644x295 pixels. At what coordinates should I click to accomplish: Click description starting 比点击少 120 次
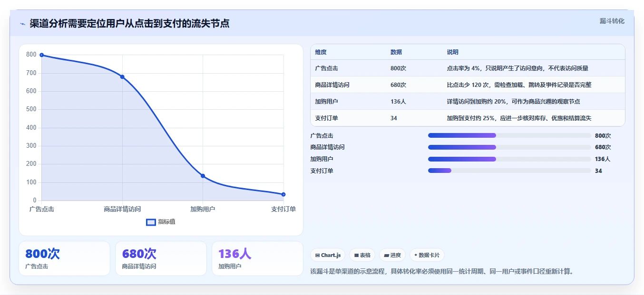click(x=519, y=85)
